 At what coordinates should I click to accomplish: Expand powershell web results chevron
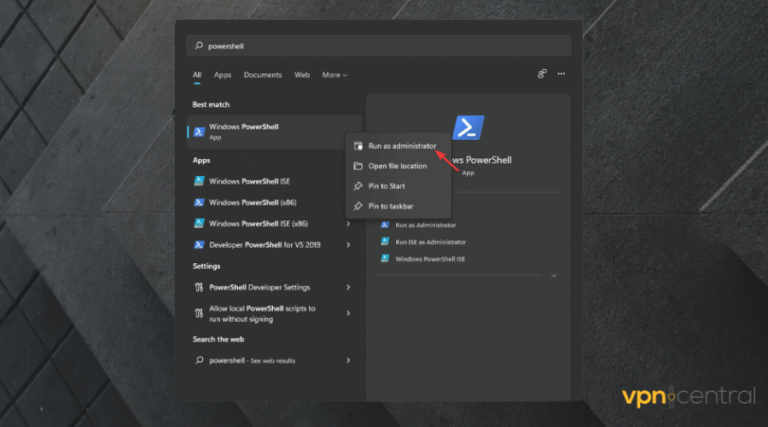pos(348,360)
